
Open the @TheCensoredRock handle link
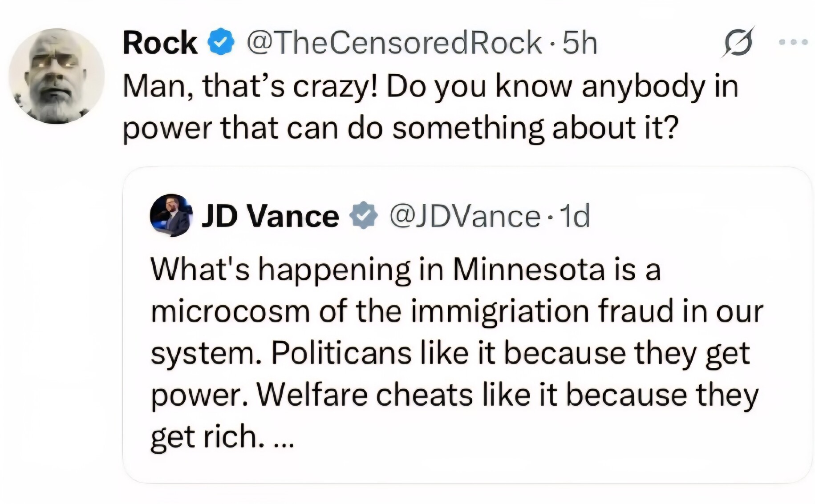[x=394, y=43]
